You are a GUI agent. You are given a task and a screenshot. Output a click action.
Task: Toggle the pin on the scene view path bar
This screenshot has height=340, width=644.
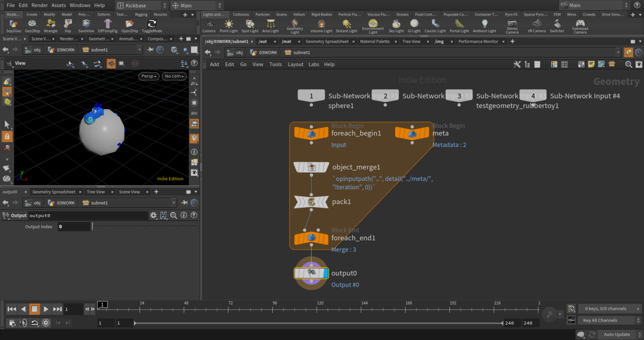[150, 50]
